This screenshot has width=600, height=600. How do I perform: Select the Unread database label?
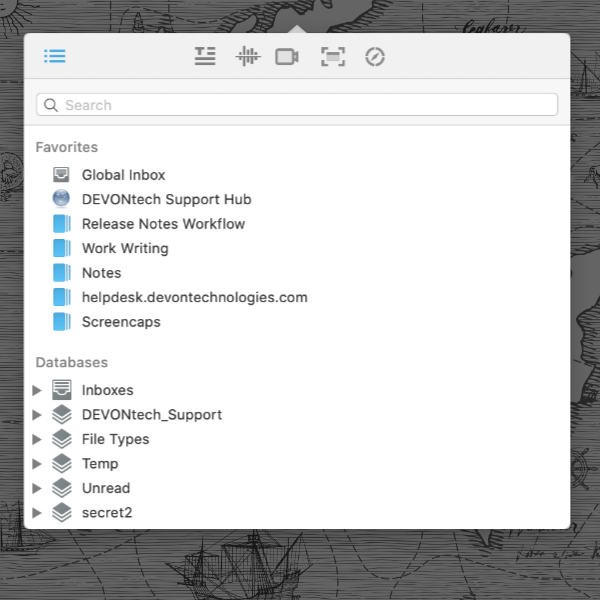coord(106,488)
